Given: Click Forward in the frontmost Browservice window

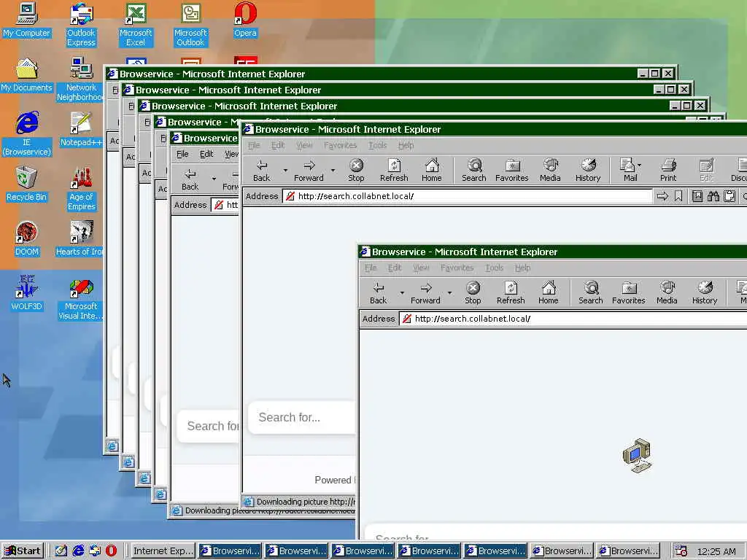Looking at the screenshot, I should pos(425,292).
